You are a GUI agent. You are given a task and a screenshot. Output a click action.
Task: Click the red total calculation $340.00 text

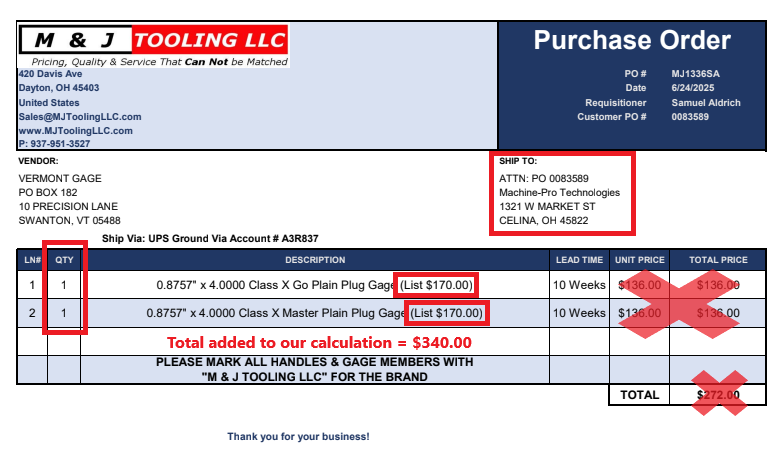point(319,342)
